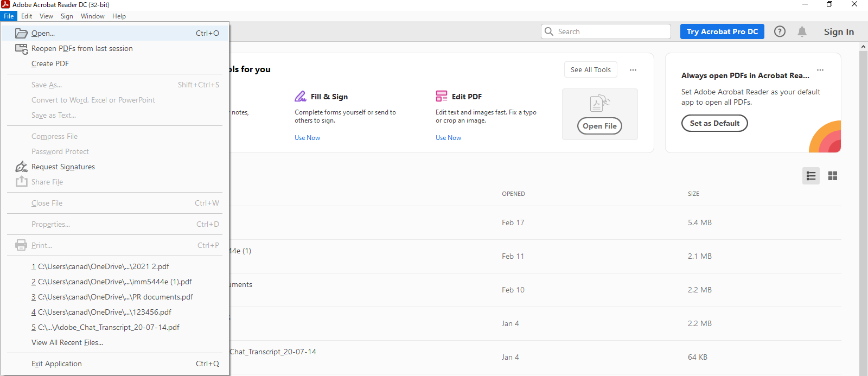Click the PDF document icon above Open File
Viewport: 868px width, 376px height.
[599, 103]
